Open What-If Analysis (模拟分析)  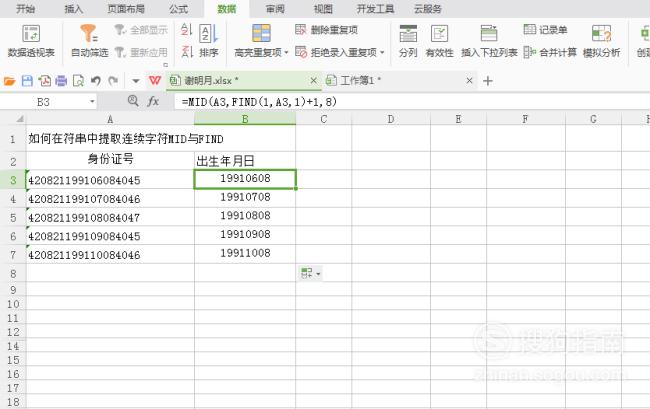click(601, 41)
